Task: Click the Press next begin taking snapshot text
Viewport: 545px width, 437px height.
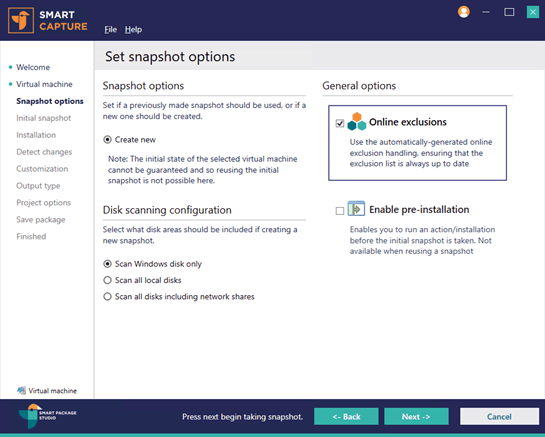Action: 243,416
